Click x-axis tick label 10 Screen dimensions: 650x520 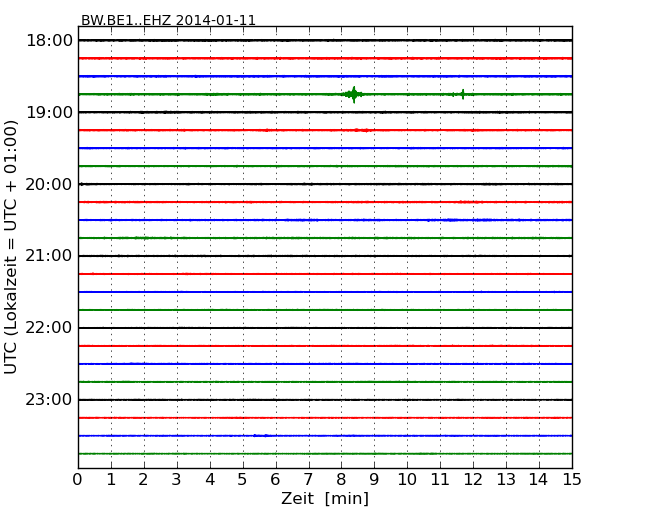coord(407,480)
